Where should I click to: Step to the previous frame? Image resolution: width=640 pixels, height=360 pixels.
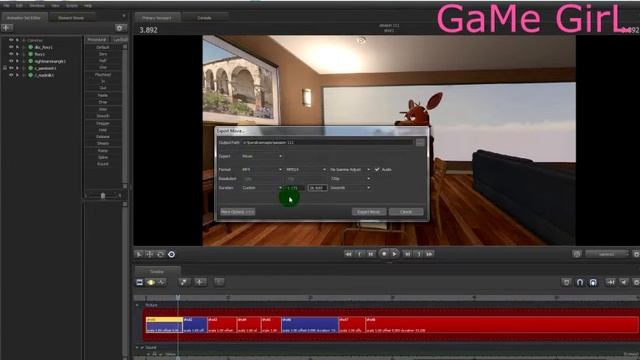click(x=371, y=254)
